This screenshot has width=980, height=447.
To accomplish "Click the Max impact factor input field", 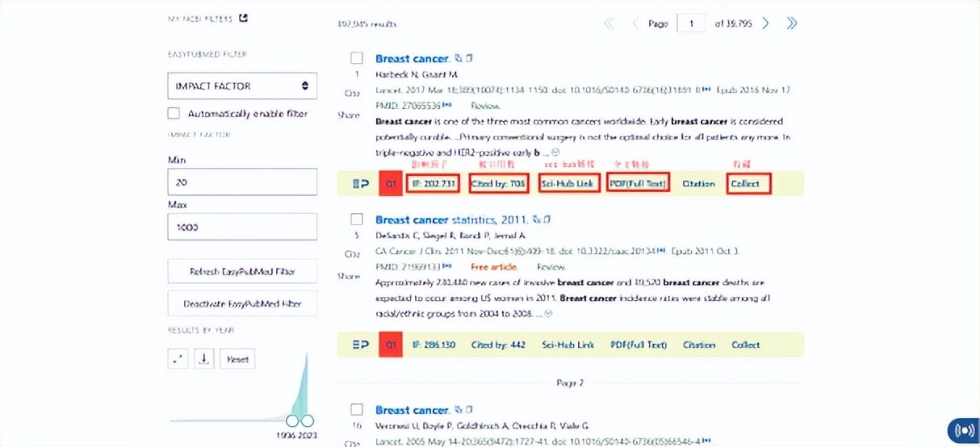I will [x=242, y=227].
